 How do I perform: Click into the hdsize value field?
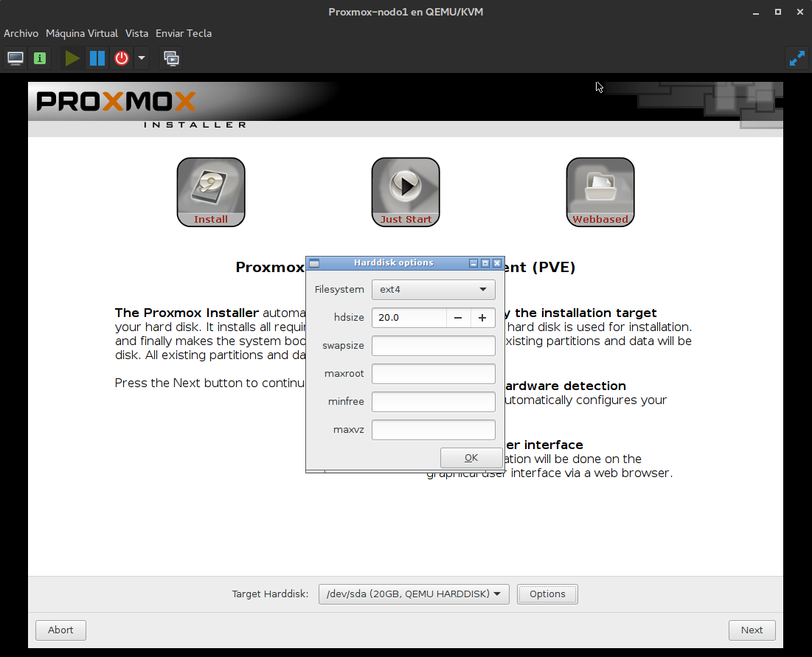point(409,317)
